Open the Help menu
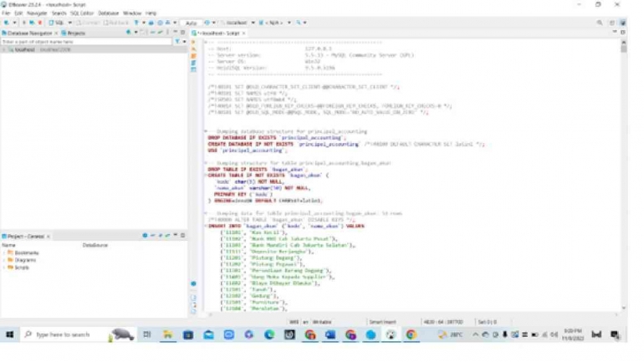The height and width of the screenshot is (362, 644). click(x=151, y=13)
